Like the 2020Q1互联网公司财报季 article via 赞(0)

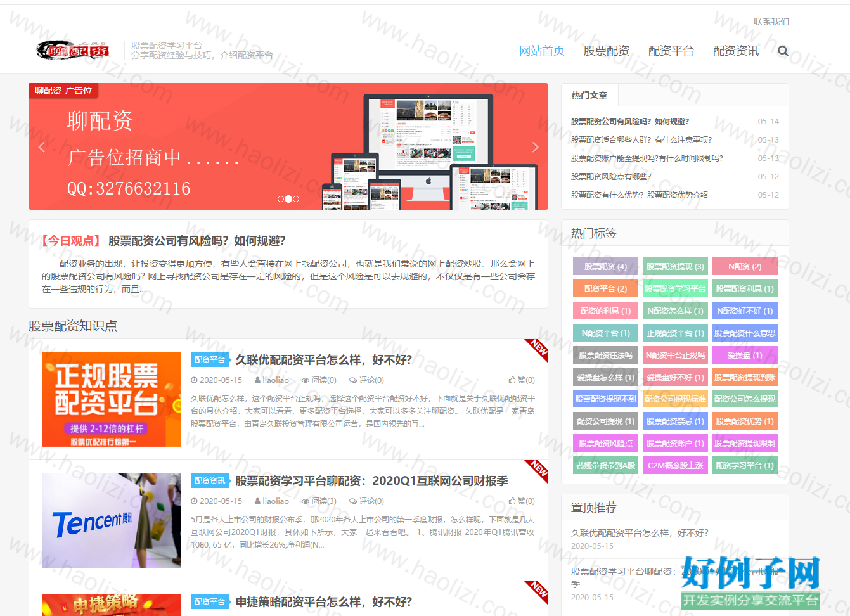[522, 501]
